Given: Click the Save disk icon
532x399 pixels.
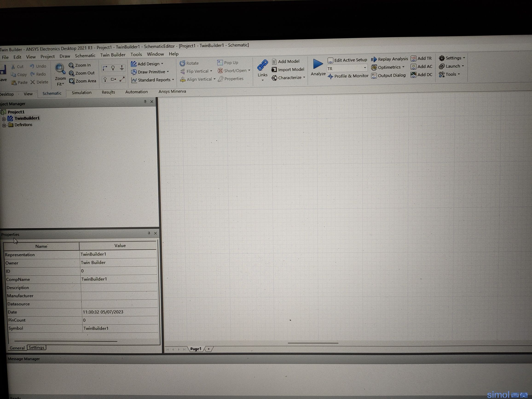Looking at the screenshot, I should pos(3,69).
